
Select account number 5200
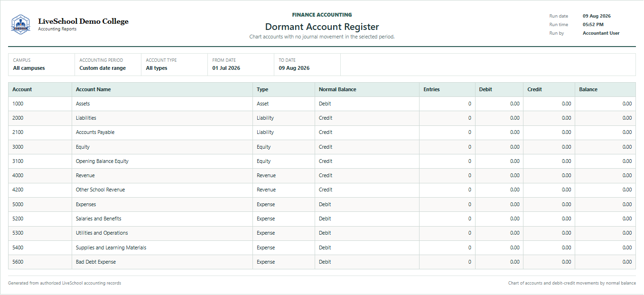[x=18, y=219]
